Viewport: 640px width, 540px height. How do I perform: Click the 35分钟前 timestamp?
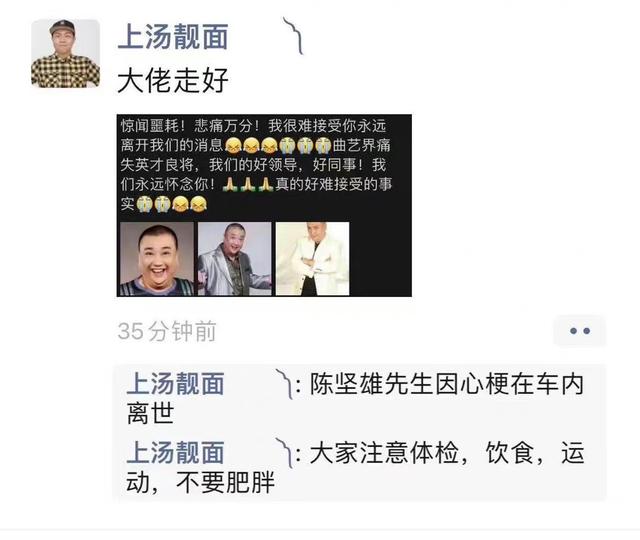tap(167, 331)
